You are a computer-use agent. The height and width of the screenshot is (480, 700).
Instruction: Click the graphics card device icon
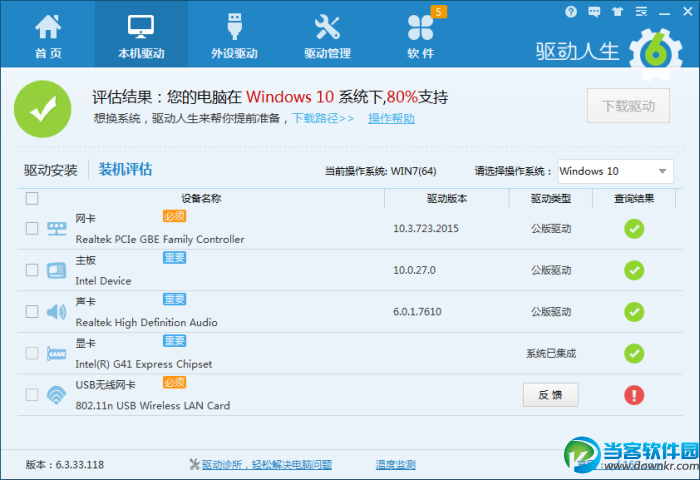pos(57,354)
